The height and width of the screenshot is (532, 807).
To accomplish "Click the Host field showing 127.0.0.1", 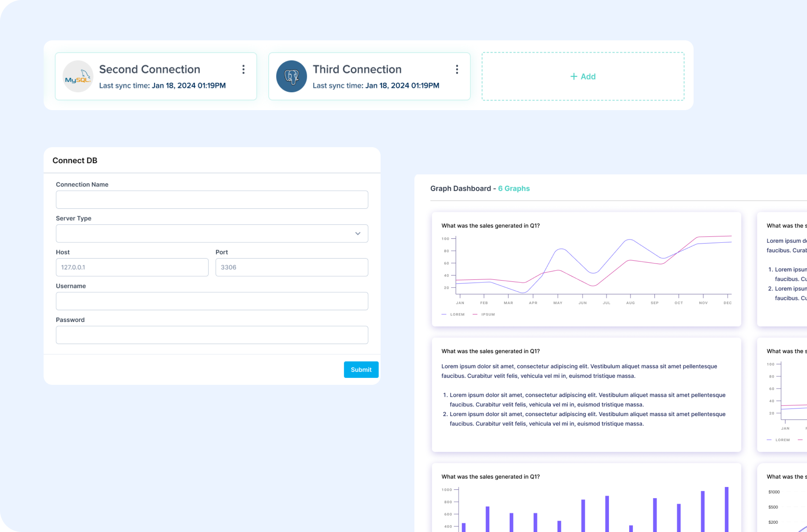I will coord(132,267).
